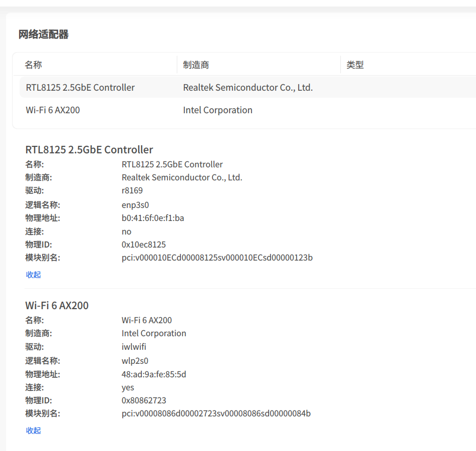Click the 48:ad:9a:fe:85:5d physical address value
Screen dimensions: 476x451
[154, 374]
